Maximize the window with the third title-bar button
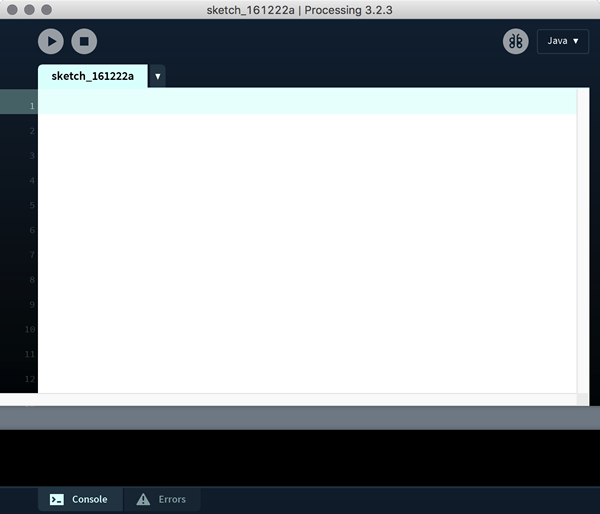Image resolution: width=600 pixels, height=514 pixels. [47, 10]
